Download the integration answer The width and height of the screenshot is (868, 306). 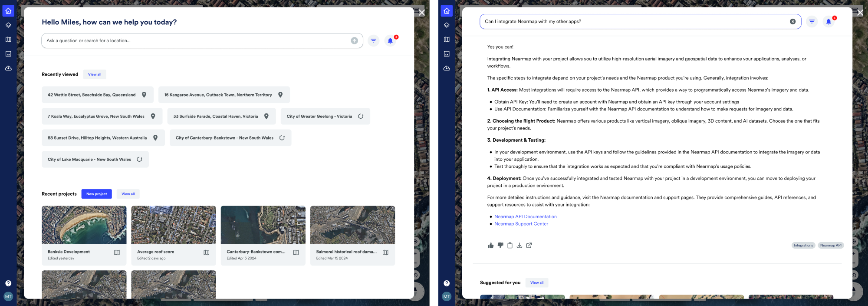(x=519, y=246)
